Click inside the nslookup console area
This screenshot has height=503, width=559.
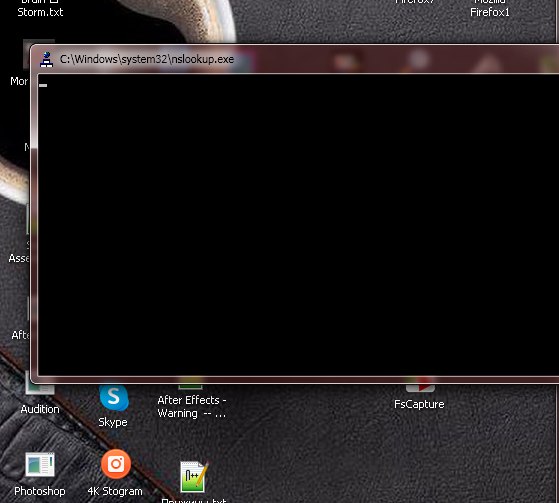(298, 225)
